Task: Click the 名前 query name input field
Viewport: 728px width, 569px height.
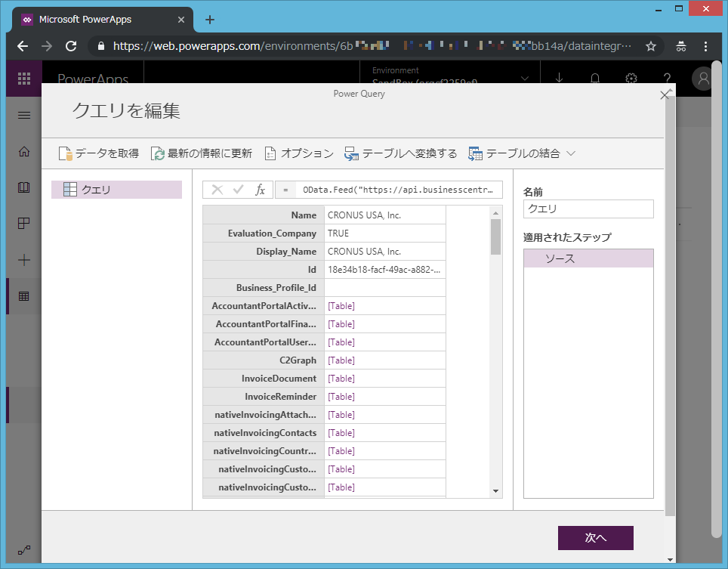Action: (x=588, y=209)
